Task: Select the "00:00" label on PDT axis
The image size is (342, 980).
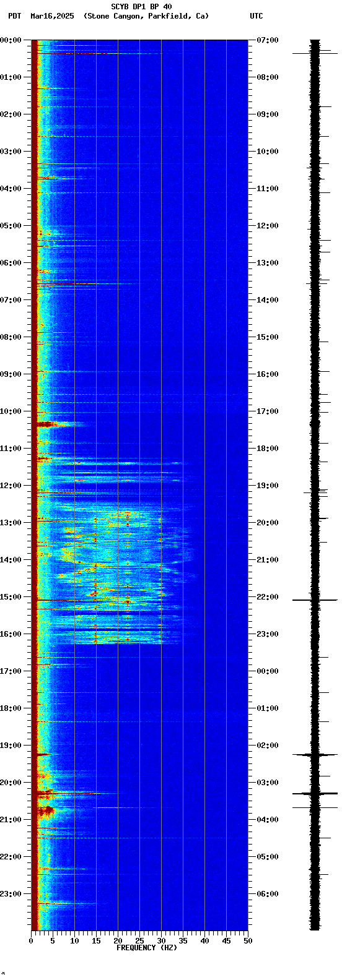Action: pos(11,40)
